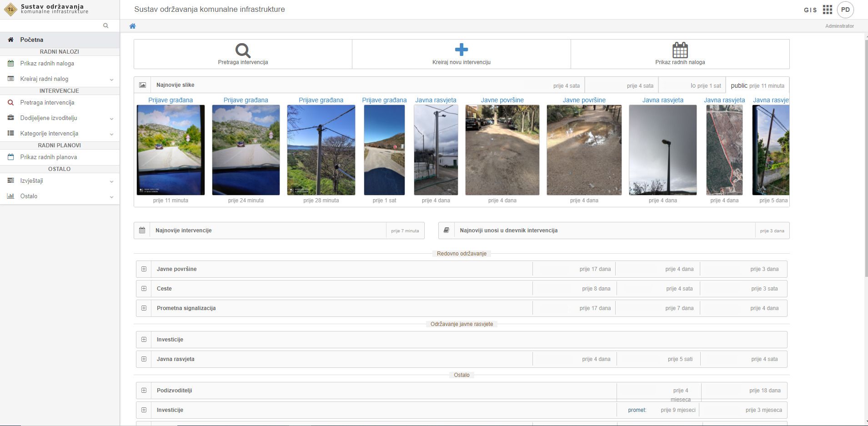The height and width of the screenshot is (426, 868).
Task: Click the magnifier Pretraga intervencija icon
Action: pyautogui.click(x=243, y=50)
